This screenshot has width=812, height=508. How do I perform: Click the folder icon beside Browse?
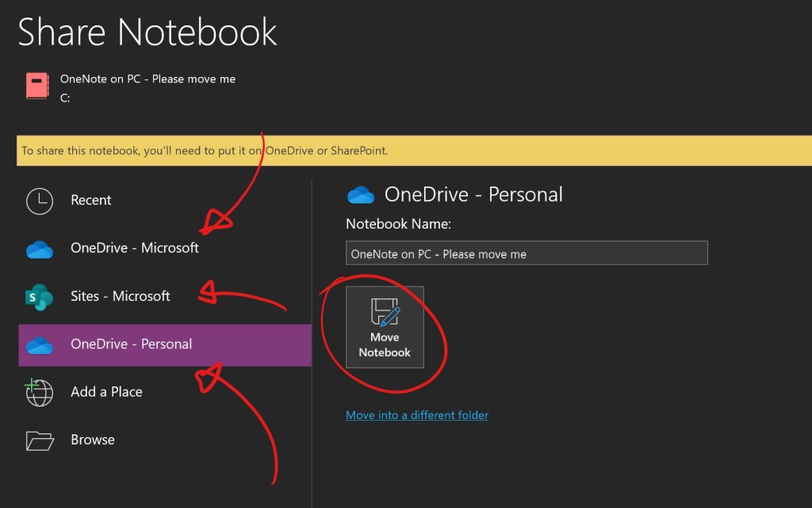coord(40,441)
